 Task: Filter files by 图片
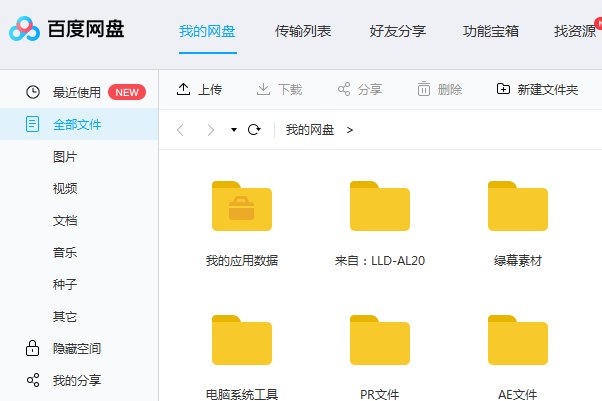(65, 157)
